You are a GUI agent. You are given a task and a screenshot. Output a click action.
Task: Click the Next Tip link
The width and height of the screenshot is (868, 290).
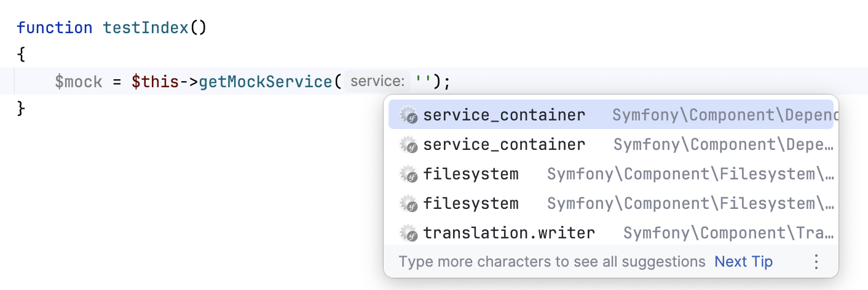coord(743,262)
